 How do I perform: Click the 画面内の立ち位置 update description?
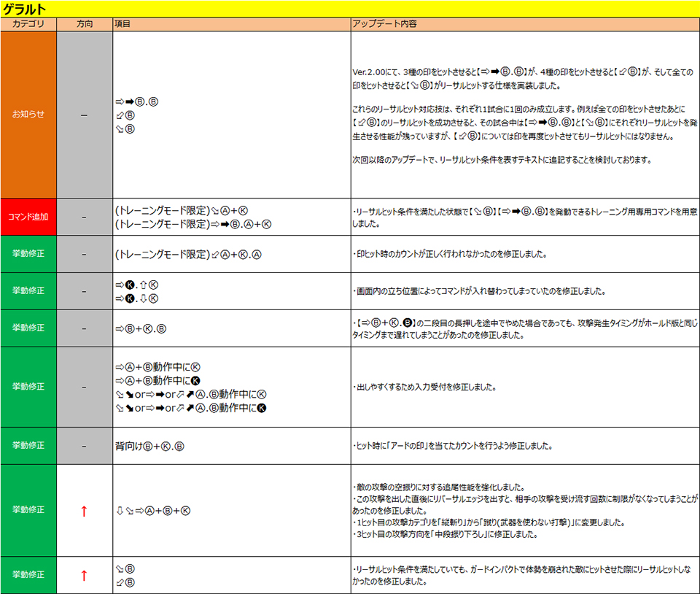pyautogui.click(x=478, y=291)
